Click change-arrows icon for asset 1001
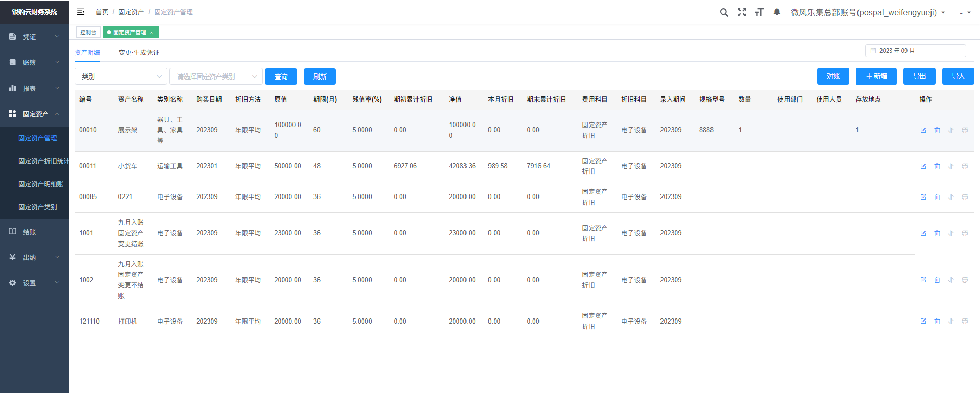Image resolution: width=980 pixels, height=393 pixels. 951,233
